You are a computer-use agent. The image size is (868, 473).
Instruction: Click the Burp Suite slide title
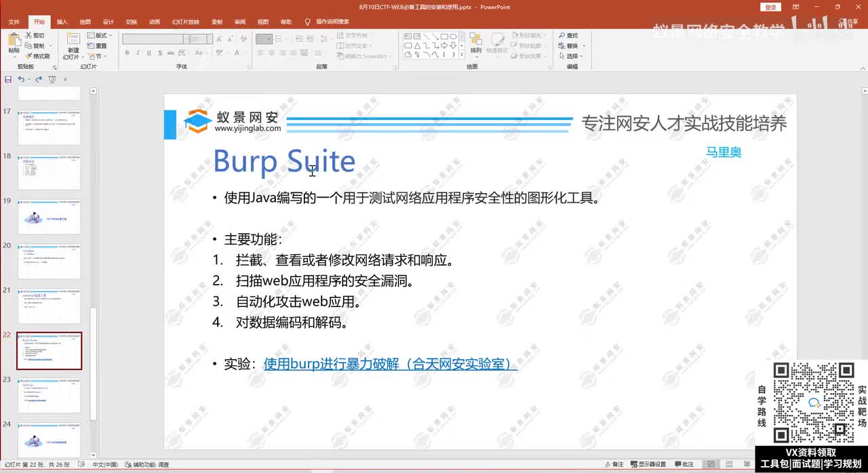tap(284, 161)
